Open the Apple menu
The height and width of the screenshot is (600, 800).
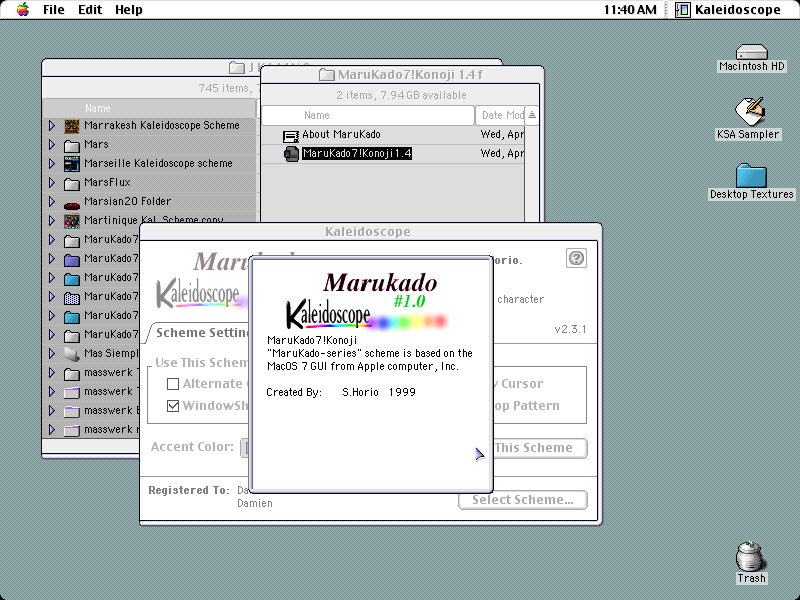[x=22, y=10]
